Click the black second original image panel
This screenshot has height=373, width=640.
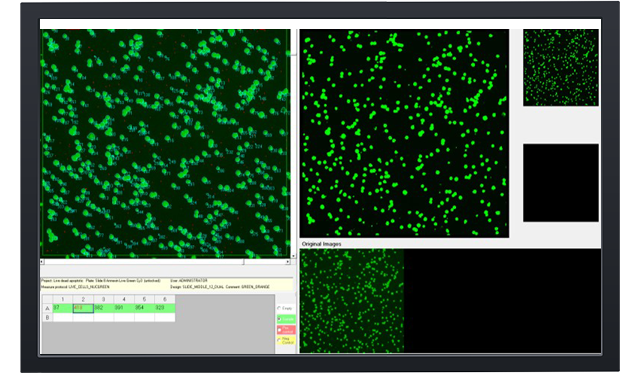point(502,300)
